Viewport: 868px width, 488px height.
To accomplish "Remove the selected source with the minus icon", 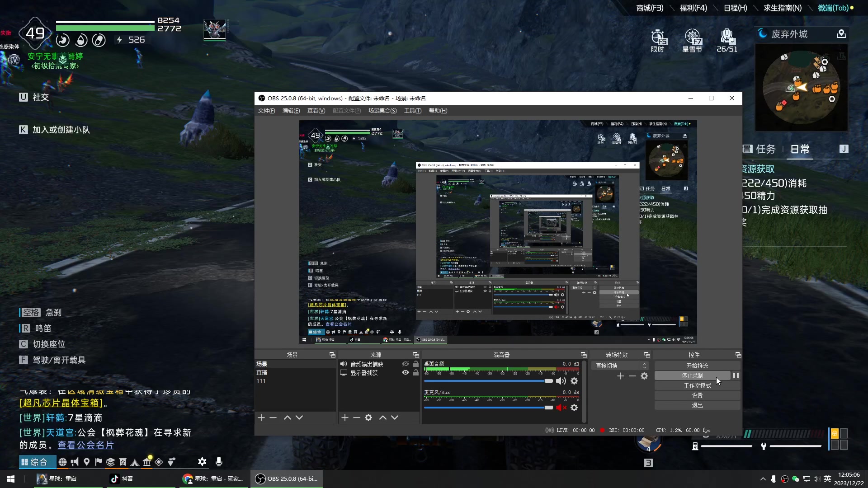I will pos(357,418).
